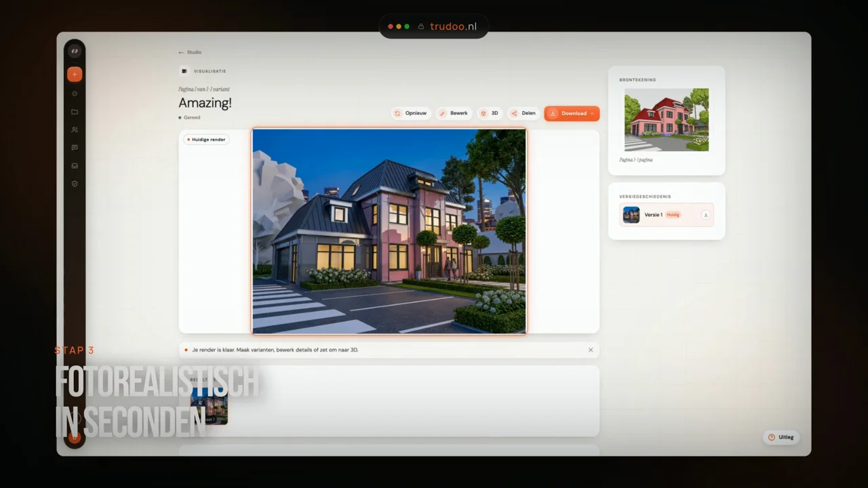
Task: Click the gear icon in the sidebar
Action: [75, 94]
